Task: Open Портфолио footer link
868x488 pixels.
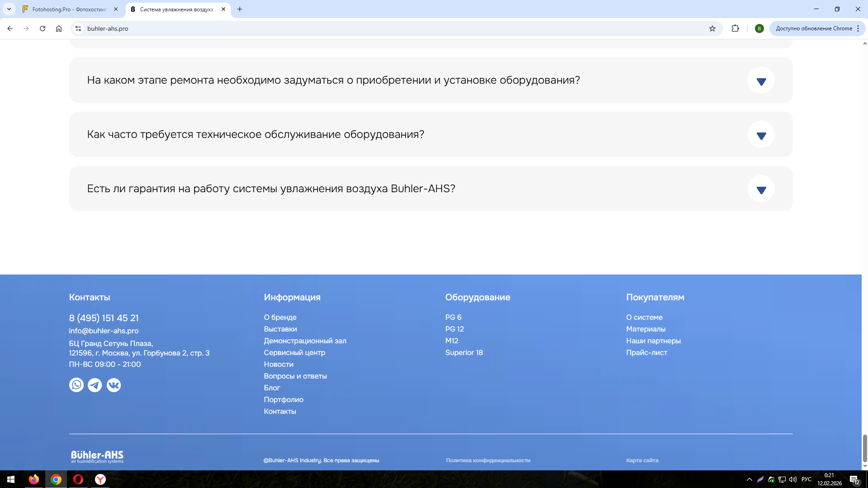Action: click(x=284, y=399)
